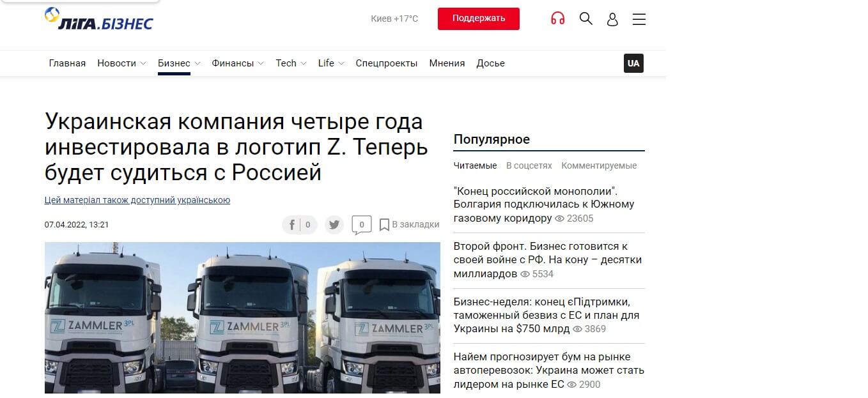Image resolution: width=868 pixels, height=398 pixels.
Task: Open search with the magnifier icon
Action: (x=585, y=19)
